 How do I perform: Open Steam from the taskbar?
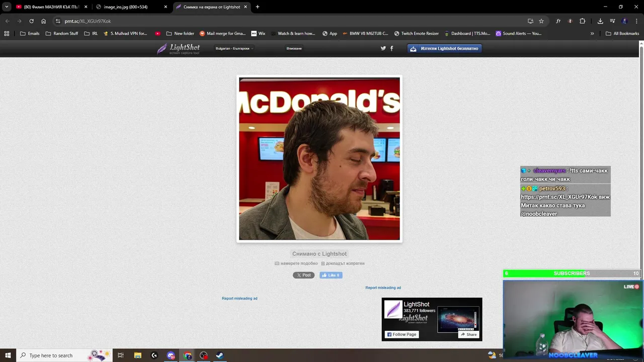(220, 355)
